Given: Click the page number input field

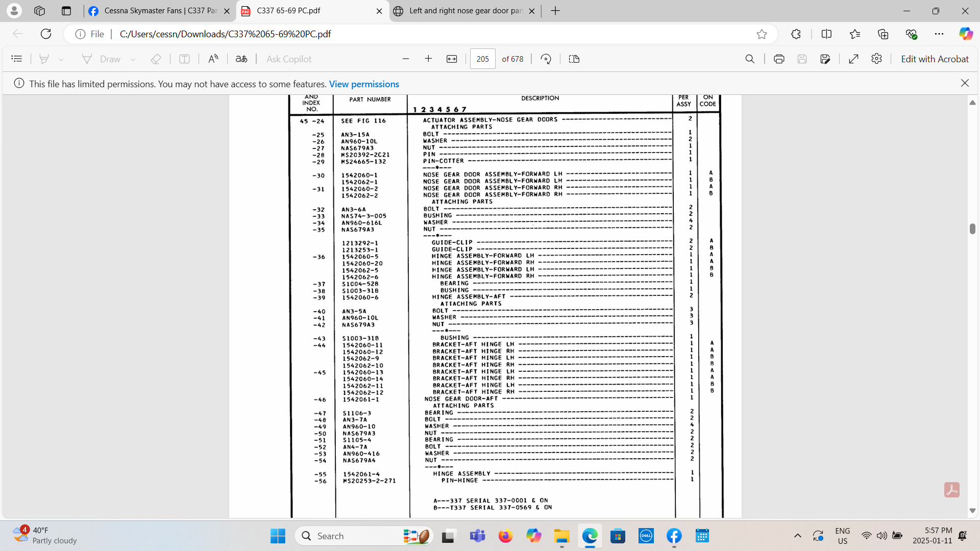Looking at the screenshot, I should [482, 59].
